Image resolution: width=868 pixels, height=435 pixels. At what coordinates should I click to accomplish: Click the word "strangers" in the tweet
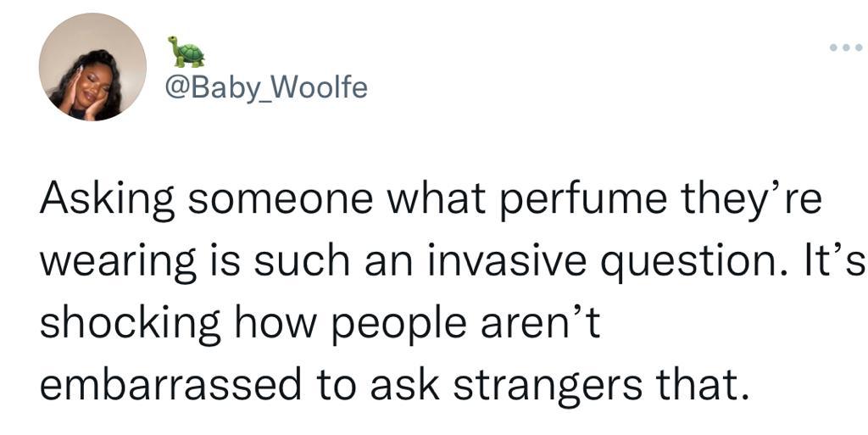click(555, 385)
